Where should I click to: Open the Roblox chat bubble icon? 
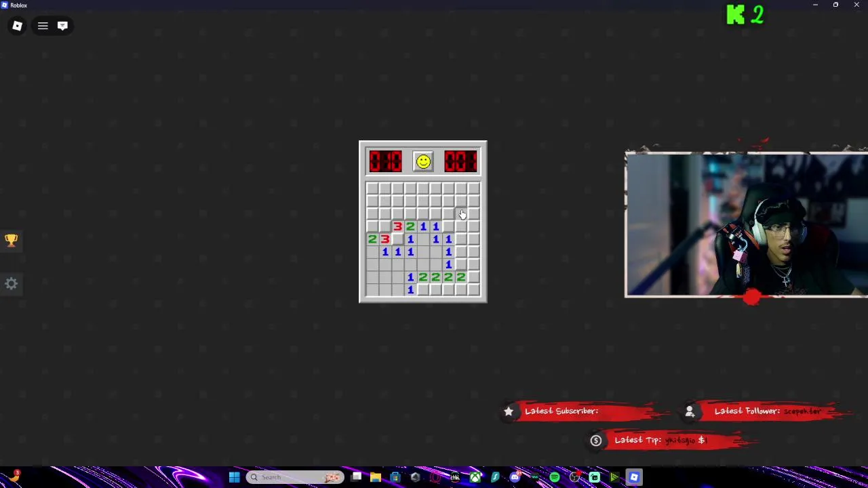tap(62, 26)
